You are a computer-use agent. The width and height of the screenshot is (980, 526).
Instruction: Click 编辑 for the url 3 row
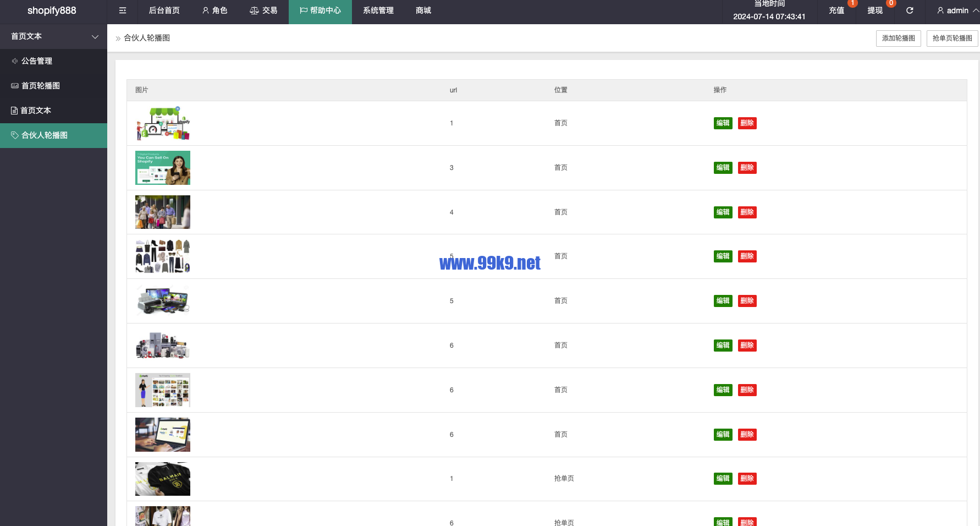click(723, 168)
